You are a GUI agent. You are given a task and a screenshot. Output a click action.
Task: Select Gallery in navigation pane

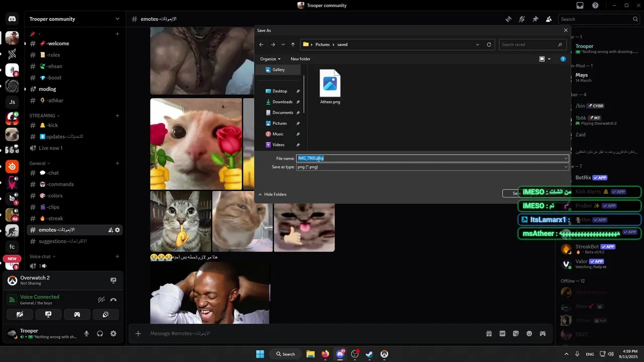pyautogui.click(x=279, y=69)
